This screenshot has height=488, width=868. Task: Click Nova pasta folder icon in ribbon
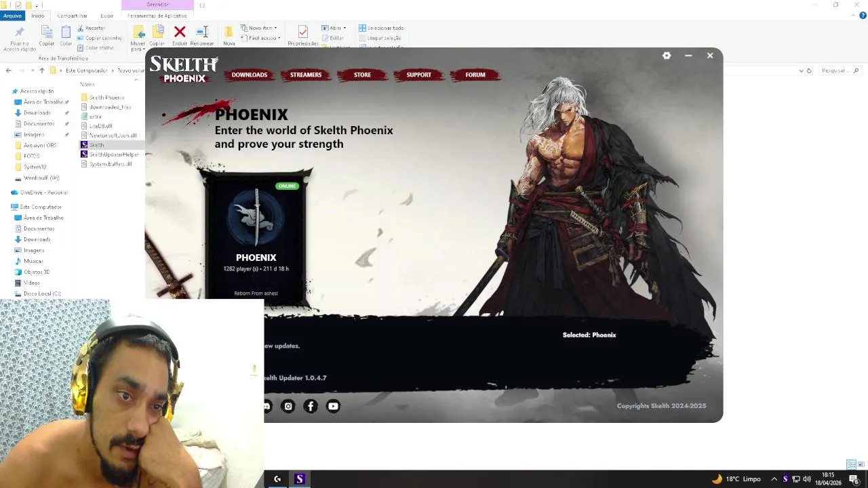pyautogui.click(x=229, y=32)
